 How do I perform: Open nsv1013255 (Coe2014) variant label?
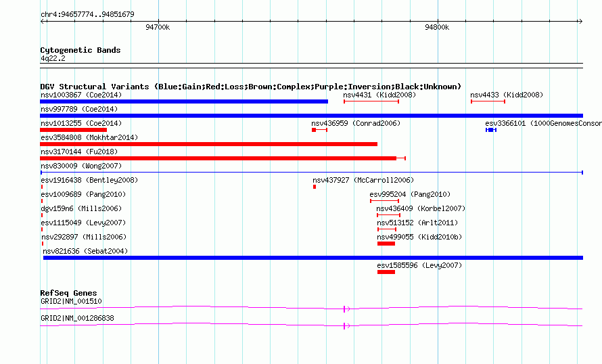[x=81, y=123]
